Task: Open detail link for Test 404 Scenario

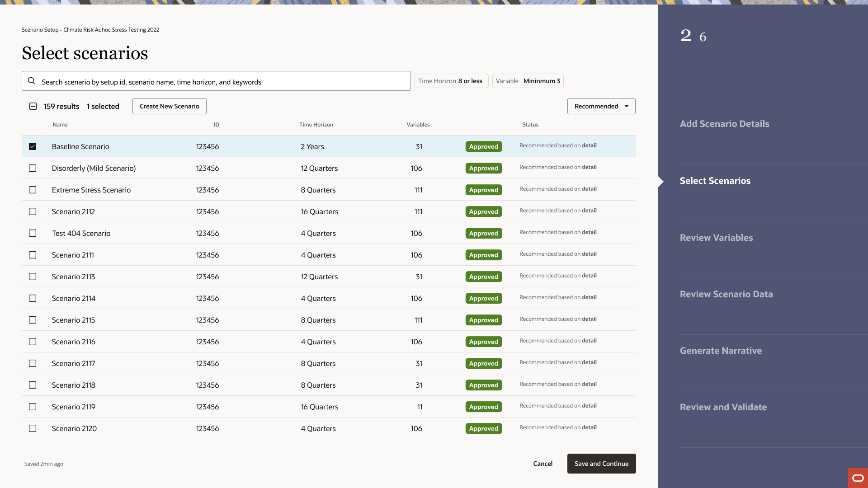Action: click(x=589, y=232)
